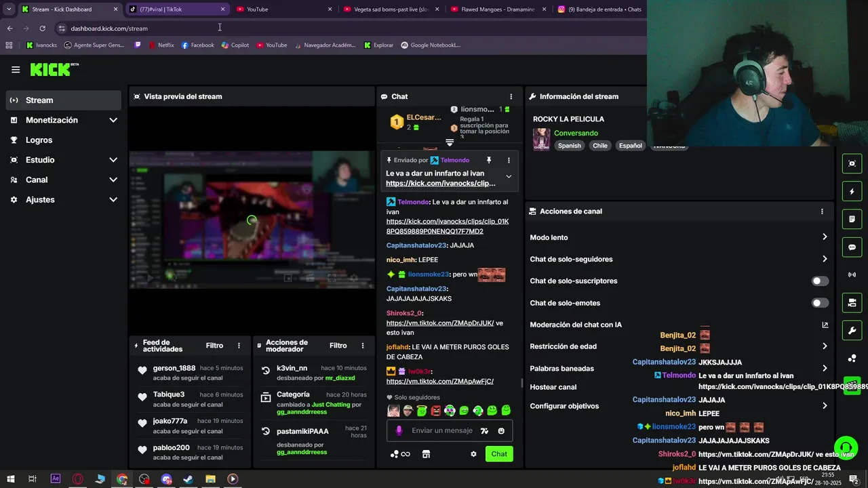Toggle Chat de solo-emotes switch
Image resolution: width=868 pixels, height=488 pixels.
820,303
